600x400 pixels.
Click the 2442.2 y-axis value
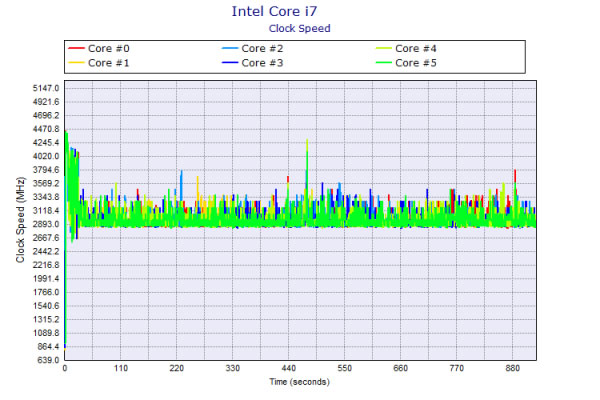coord(46,251)
